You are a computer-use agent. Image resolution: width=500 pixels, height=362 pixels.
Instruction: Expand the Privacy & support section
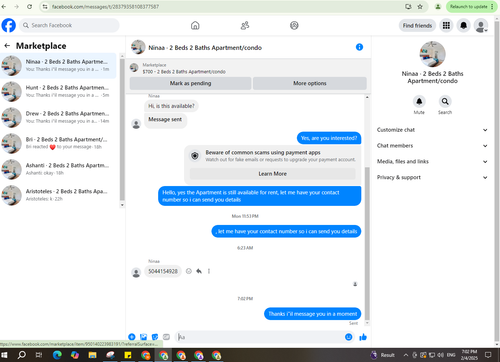pyautogui.click(x=432, y=177)
